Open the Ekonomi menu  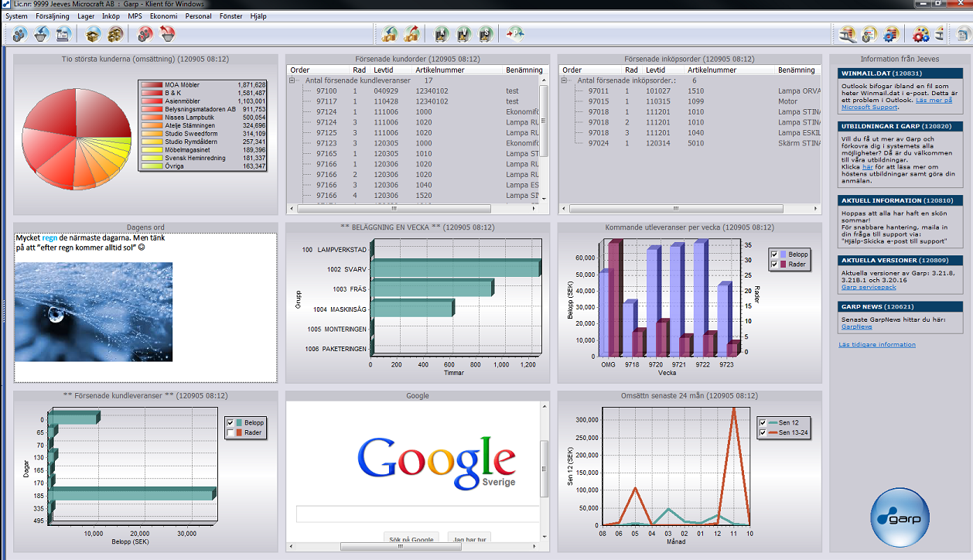163,16
